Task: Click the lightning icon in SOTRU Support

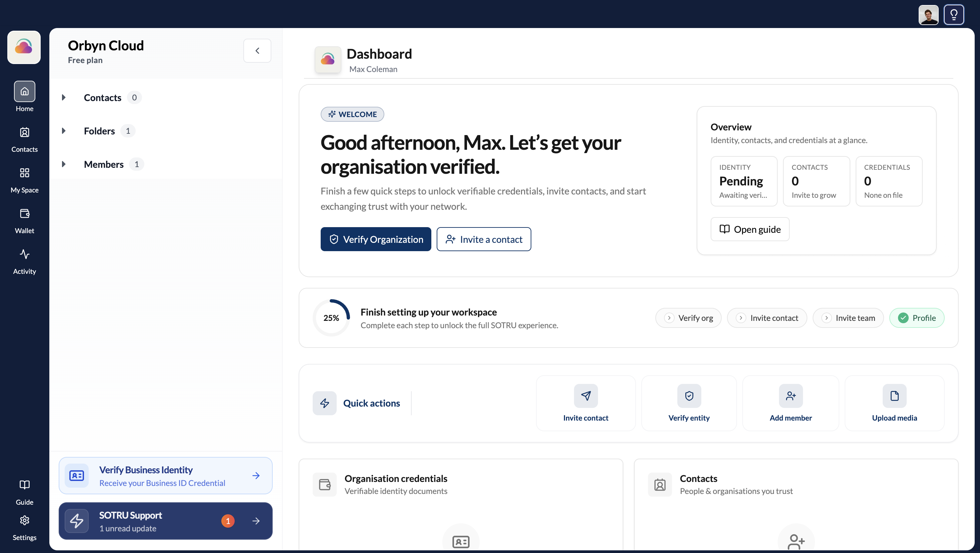Action: tap(76, 521)
